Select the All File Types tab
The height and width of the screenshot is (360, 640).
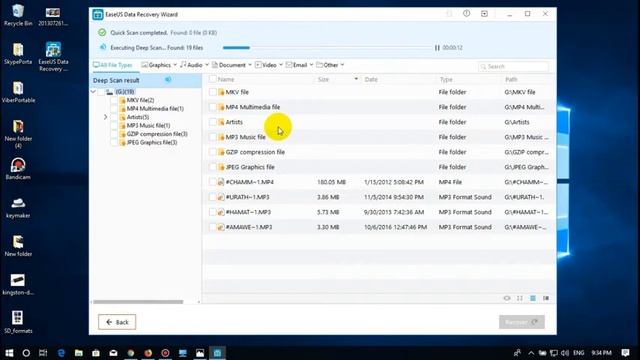click(x=113, y=65)
